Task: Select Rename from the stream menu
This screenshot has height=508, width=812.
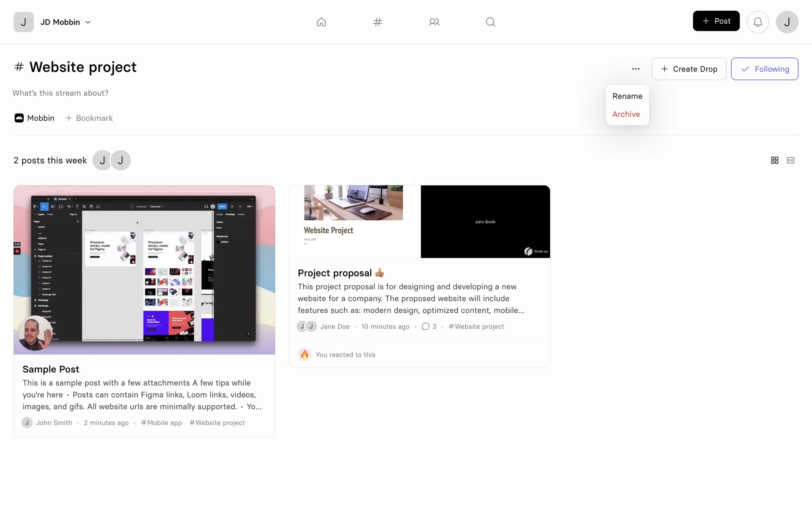Action: click(627, 96)
